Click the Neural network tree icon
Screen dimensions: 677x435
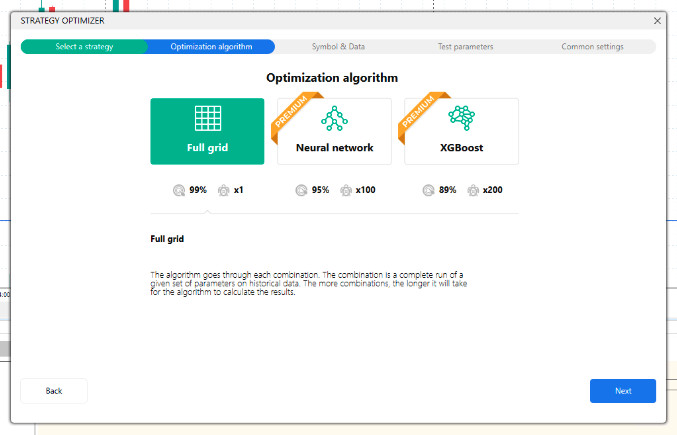pos(335,118)
